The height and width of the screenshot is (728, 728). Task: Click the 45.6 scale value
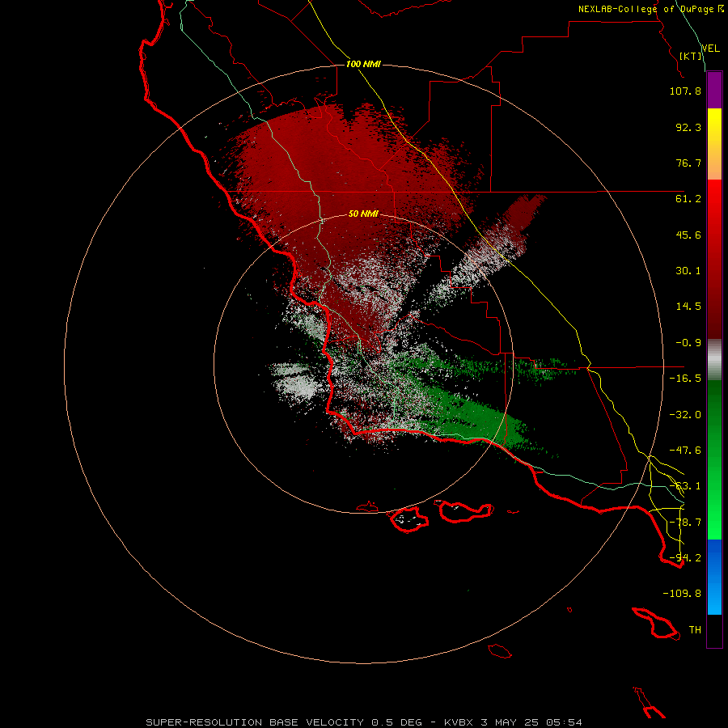688,235
